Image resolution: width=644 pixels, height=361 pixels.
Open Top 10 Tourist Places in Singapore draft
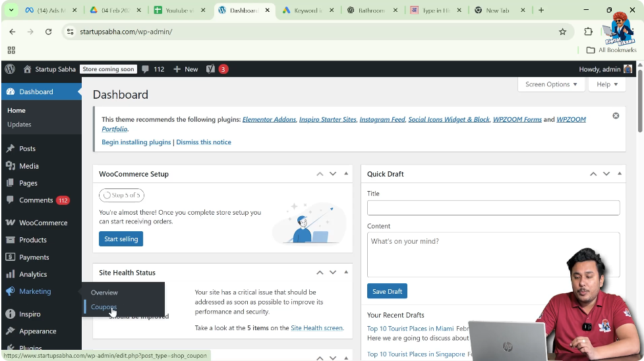(x=416, y=354)
